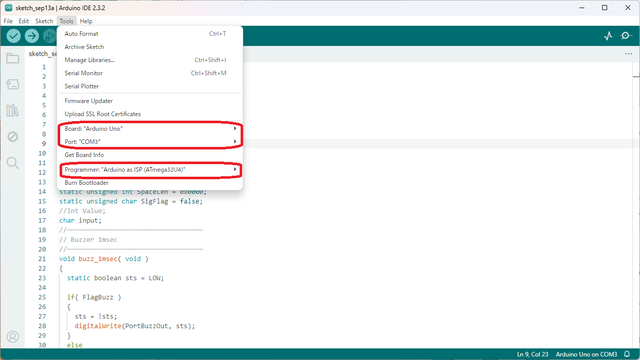The height and width of the screenshot is (360, 640).
Task: Select Upload SSL Root Certificates
Action: coord(150,114)
